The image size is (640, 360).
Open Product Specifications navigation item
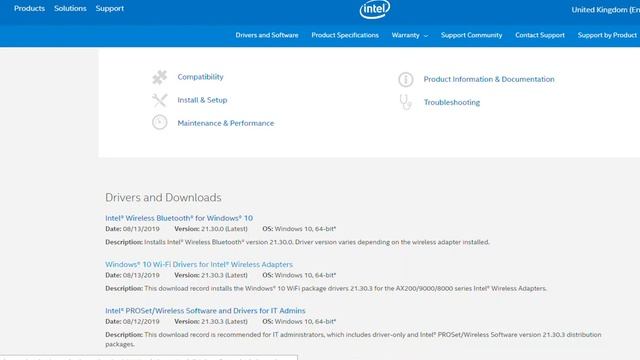click(x=345, y=35)
